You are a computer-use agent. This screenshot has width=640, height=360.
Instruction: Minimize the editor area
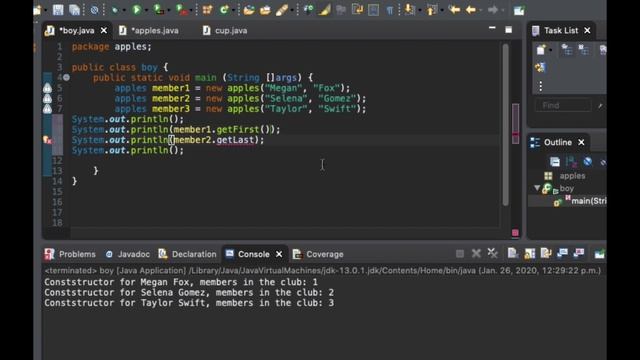(492, 28)
